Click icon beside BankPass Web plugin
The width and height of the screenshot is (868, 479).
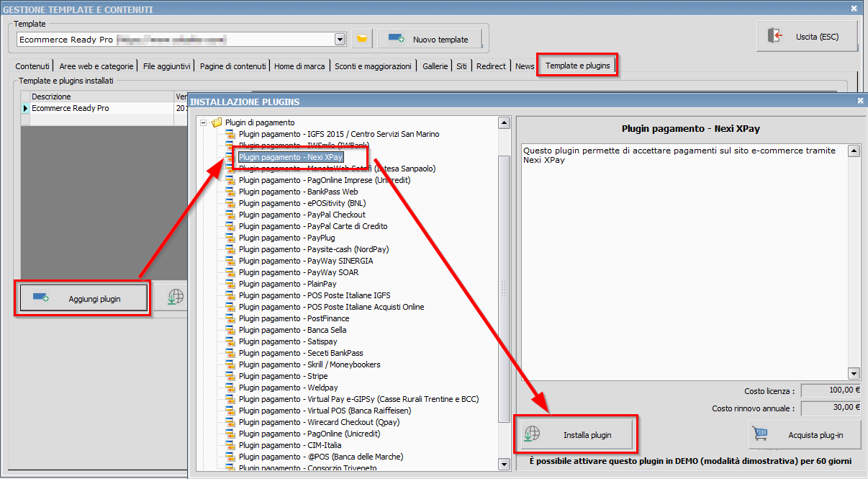[x=230, y=192]
